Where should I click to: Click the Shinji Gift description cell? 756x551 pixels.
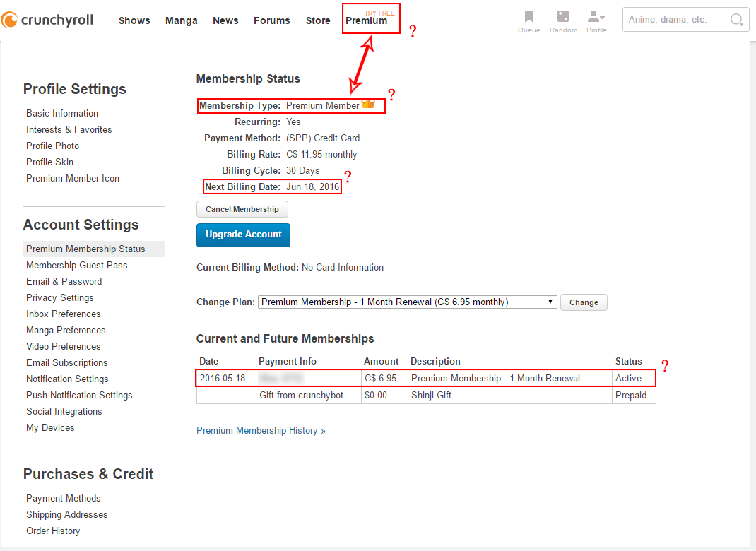(509, 396)
